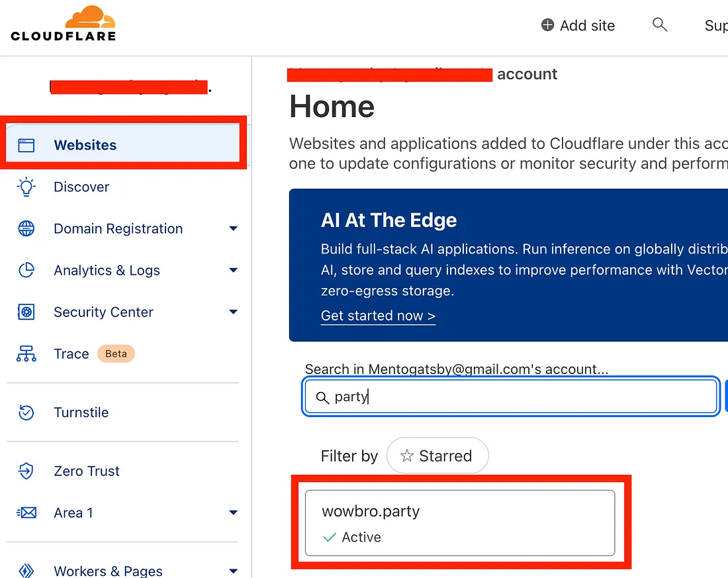The width and height of the screenshot is (728, 578).
Task: Click the Trace network icon
Action: (26, 354)
